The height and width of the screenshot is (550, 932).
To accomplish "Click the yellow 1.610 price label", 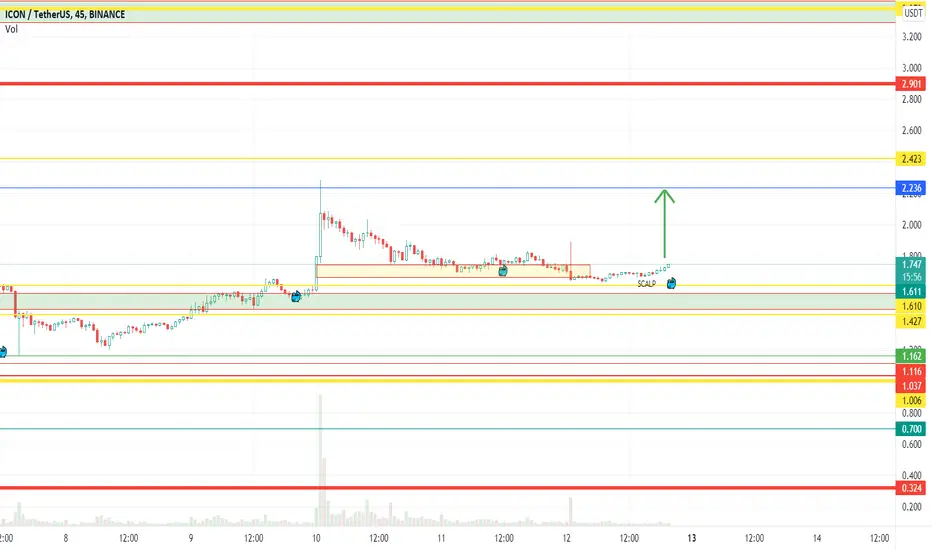I will pos(911,306).
